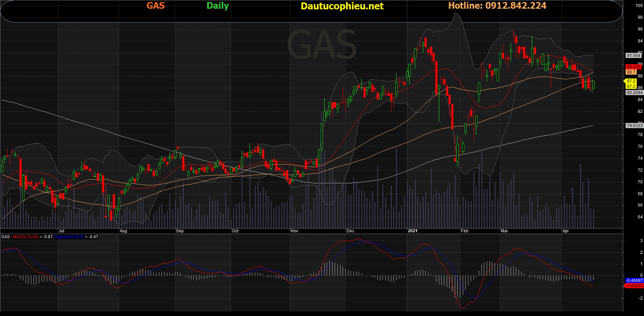Select the orange 88.7 price tag
The width and height of the screenshot is (644, 316).
tap(631, 72)
